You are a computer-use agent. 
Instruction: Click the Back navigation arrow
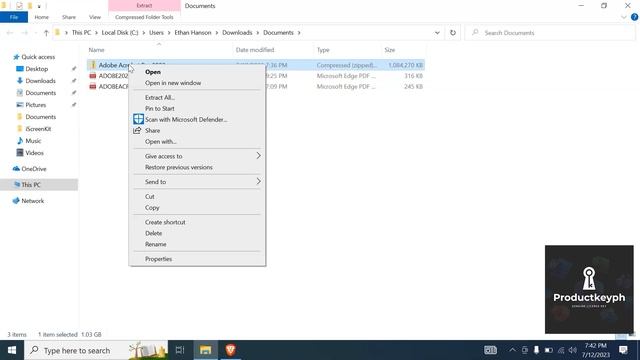[x=10, y=33]
